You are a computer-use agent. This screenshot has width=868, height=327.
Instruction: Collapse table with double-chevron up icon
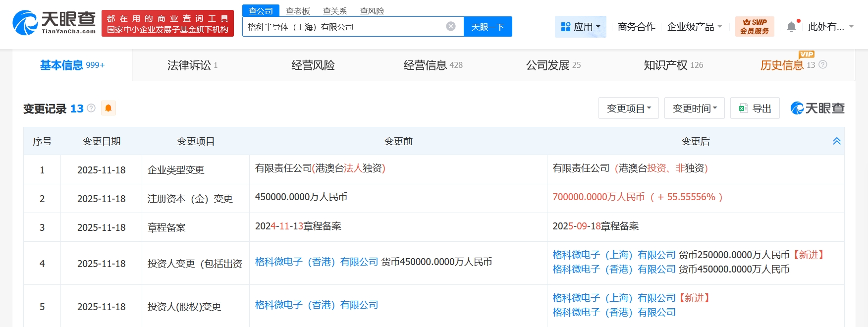tap(837, 141)
